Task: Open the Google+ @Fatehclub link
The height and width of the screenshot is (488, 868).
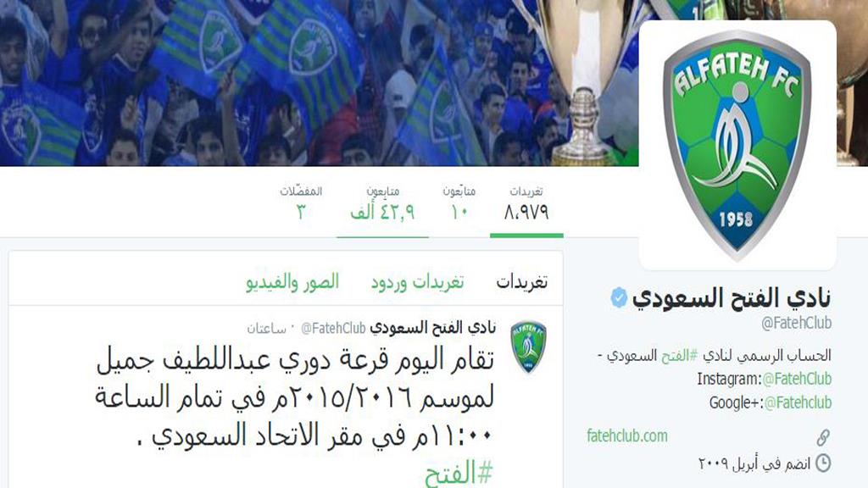Action: click(798, 402)
